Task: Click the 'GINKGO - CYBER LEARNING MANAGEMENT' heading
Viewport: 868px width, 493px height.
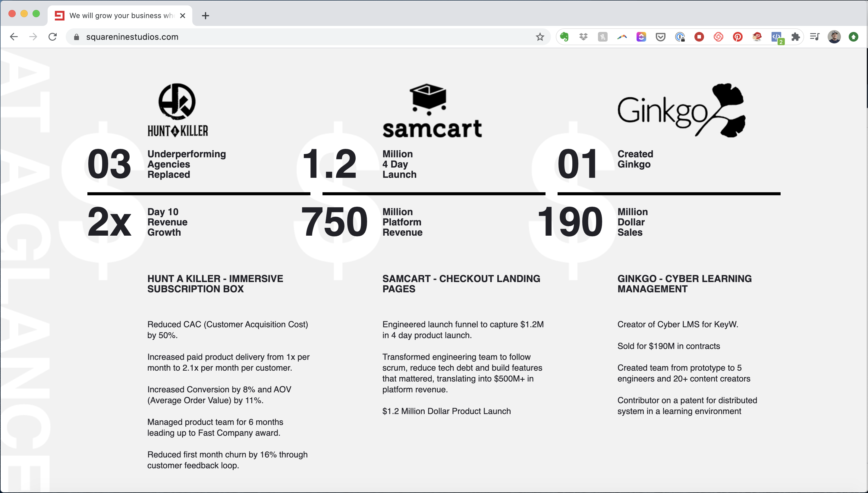Action: click(684, 284)
